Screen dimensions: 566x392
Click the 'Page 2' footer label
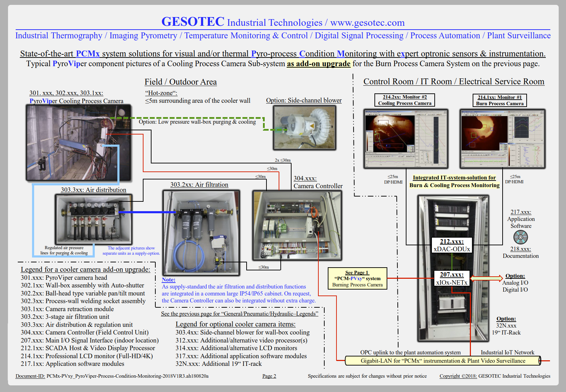(x=269, y=376)
